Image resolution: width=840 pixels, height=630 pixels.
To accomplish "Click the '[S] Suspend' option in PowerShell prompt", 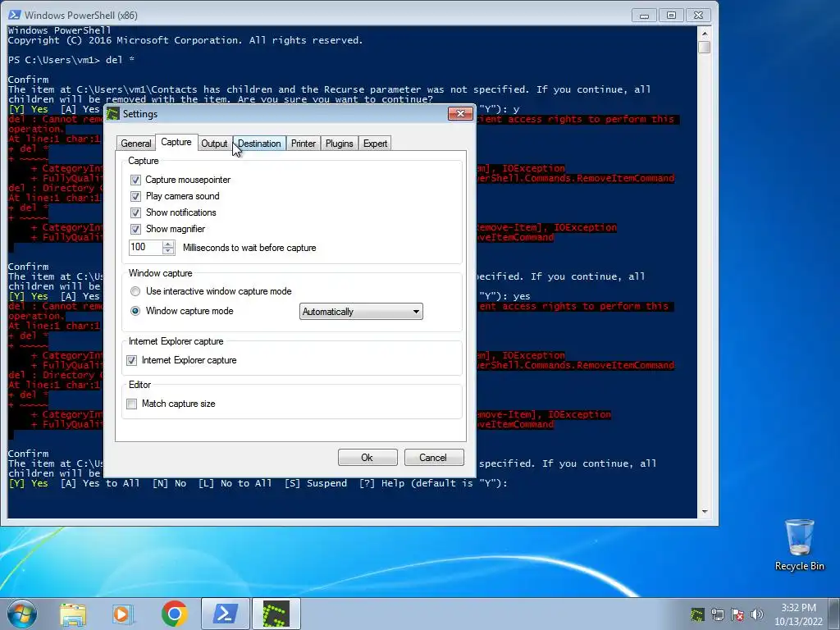I will (316, 483).
